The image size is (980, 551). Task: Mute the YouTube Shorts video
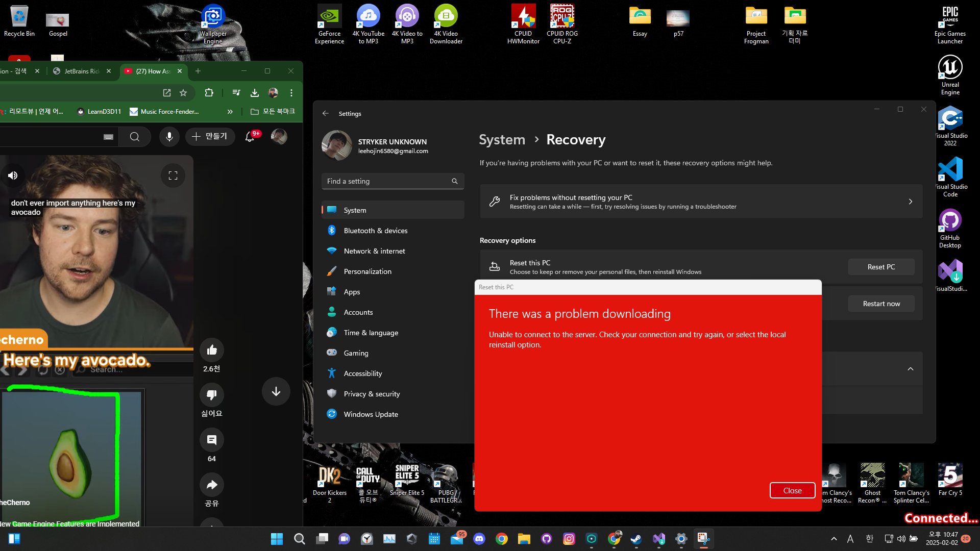tap(13, 176)
